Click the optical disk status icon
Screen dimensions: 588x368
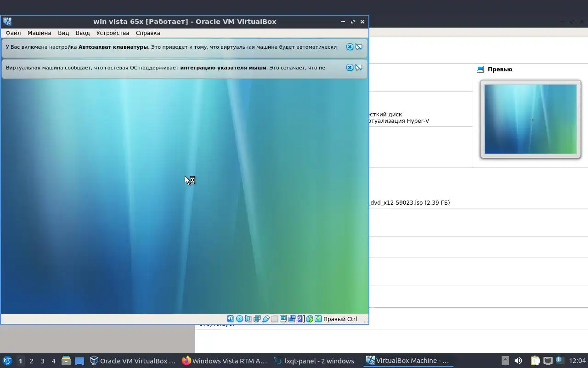239,319
